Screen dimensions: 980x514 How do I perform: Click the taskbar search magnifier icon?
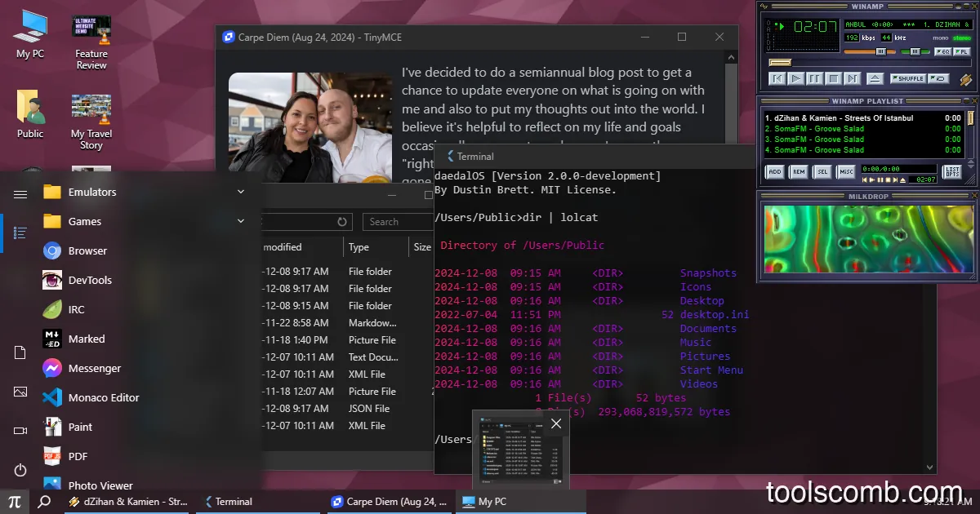point(44,501)
